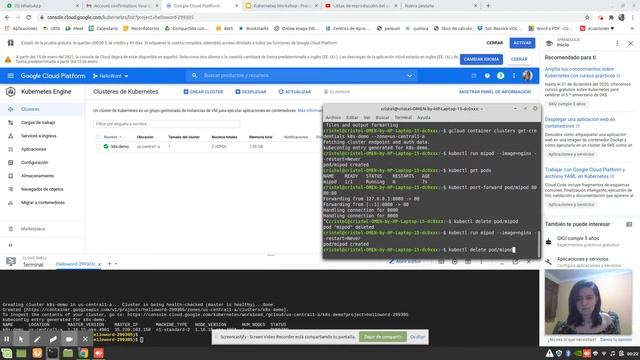The image size is (640, 360).
Task: Open the notifications badge icon
Action: 500,76
